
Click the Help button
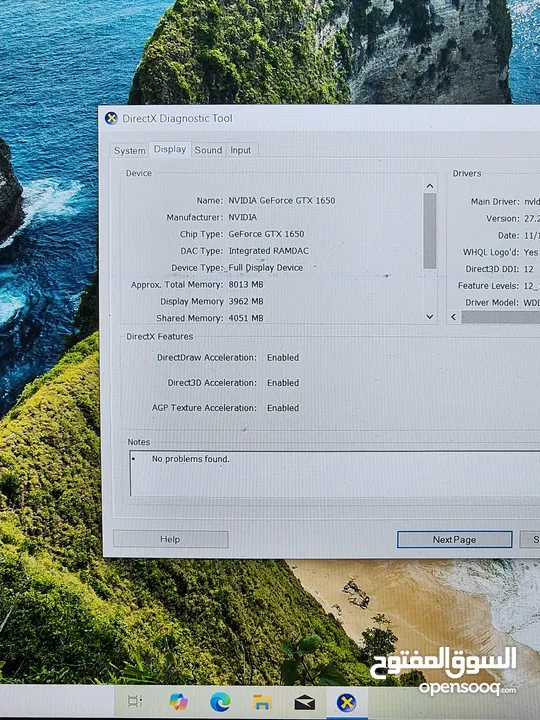pyautogui.click(x=170, y=539)
